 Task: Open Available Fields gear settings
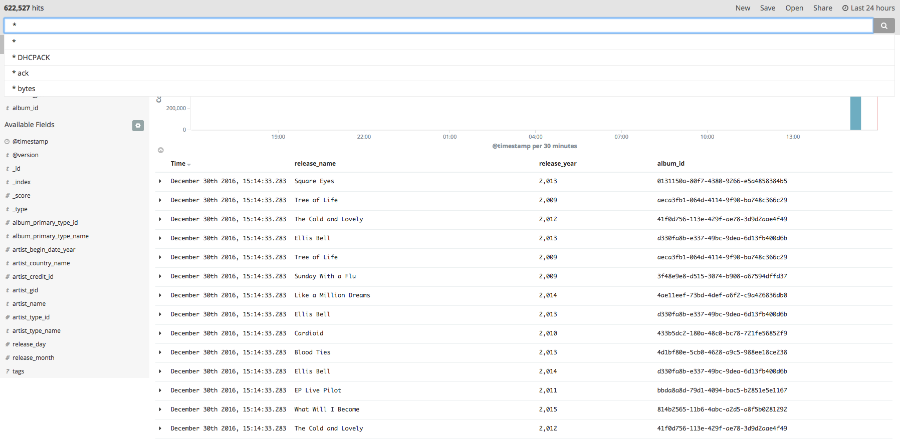pos(138,125)
